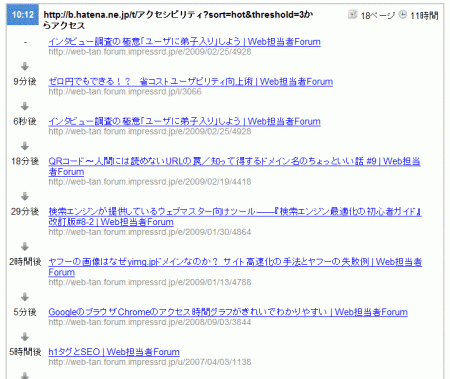Open 'h1タグとSEO | Web担当者Forum' link
Screen dimensions: 450x379
114,352
